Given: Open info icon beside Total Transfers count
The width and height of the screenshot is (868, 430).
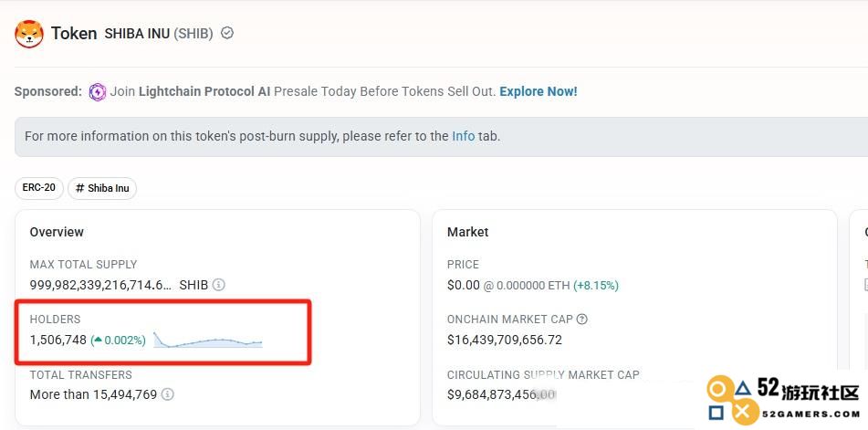Looking at the screenshot, I should point(168,394).
